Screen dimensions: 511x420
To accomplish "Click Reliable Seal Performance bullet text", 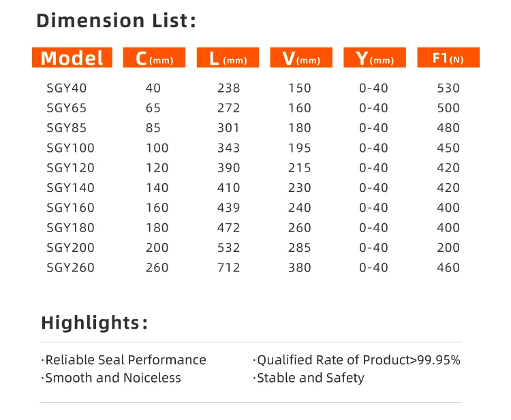I will coord(124,360).
